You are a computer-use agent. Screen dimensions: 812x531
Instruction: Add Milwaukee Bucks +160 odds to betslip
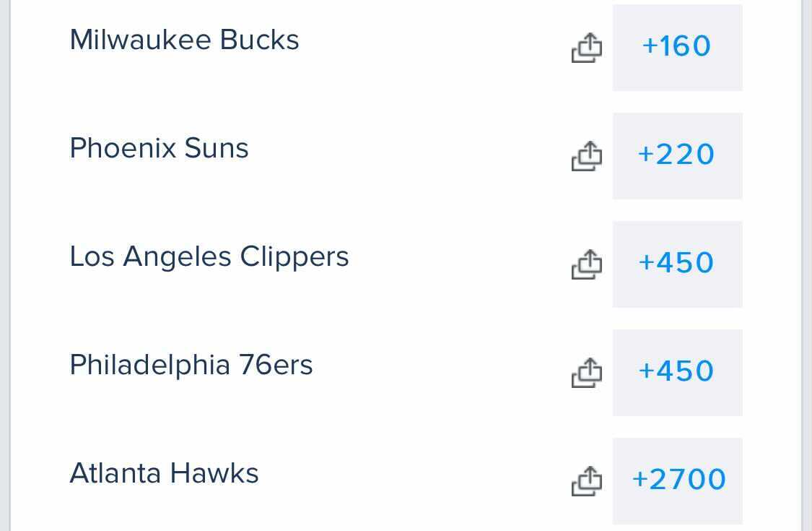click(x=677, y=48)
